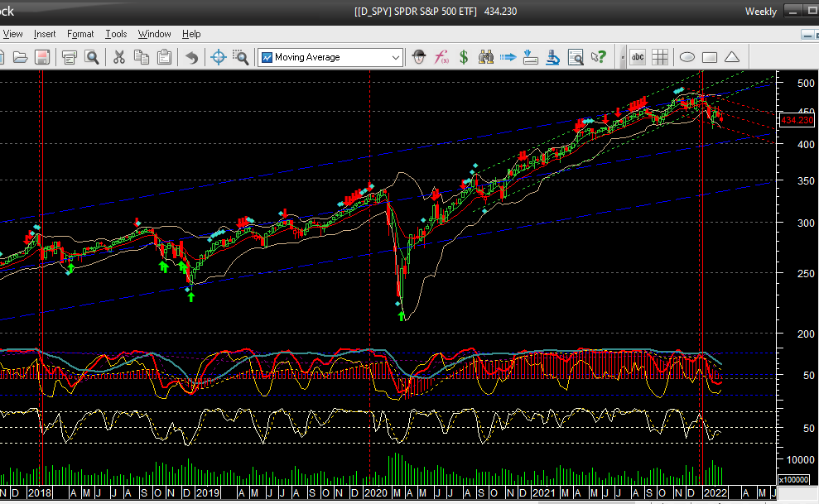
Task: Click the green dollar sign icon
Action: point(465,57)
